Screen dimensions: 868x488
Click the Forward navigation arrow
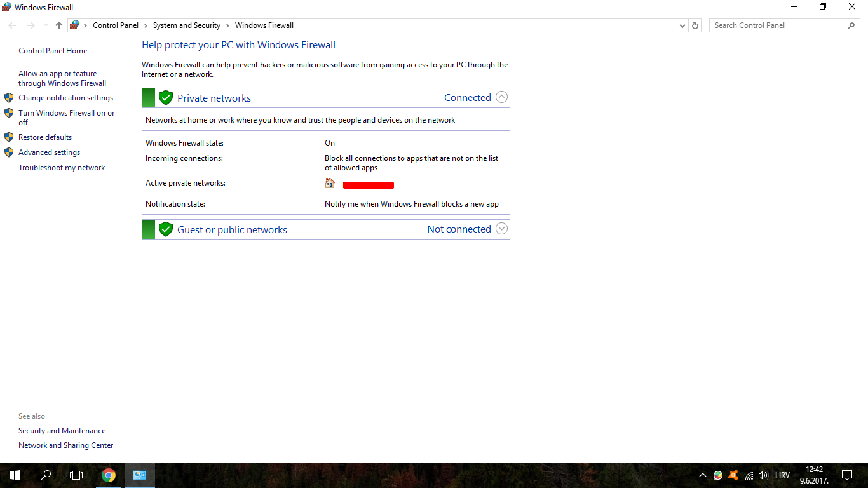31,25
